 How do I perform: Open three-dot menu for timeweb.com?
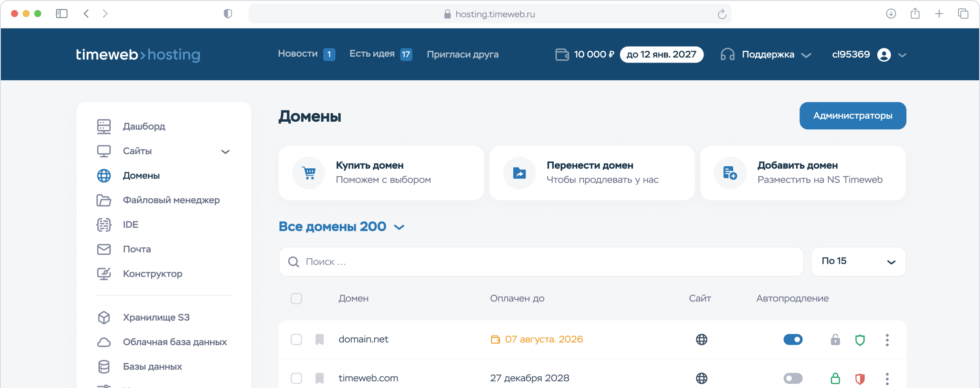(887, 379)
